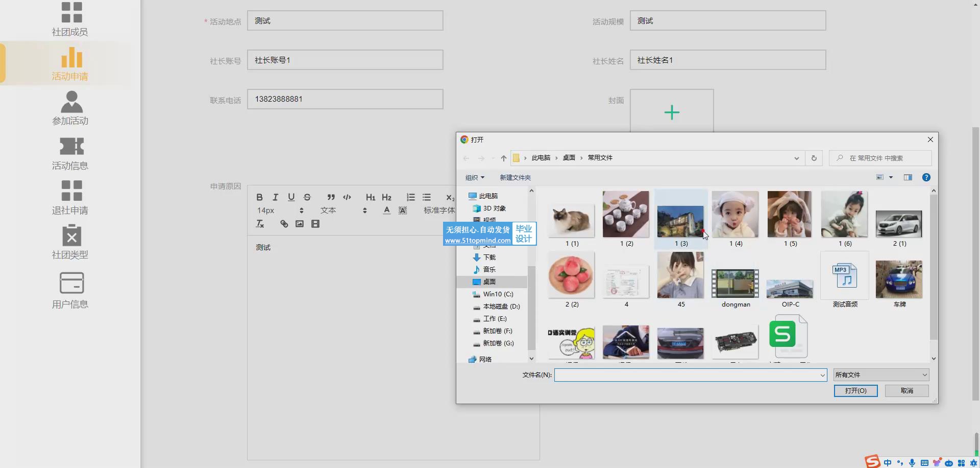980x468 pixels.
Task: Insert a hyperlink in the editor
Action: 284,224
